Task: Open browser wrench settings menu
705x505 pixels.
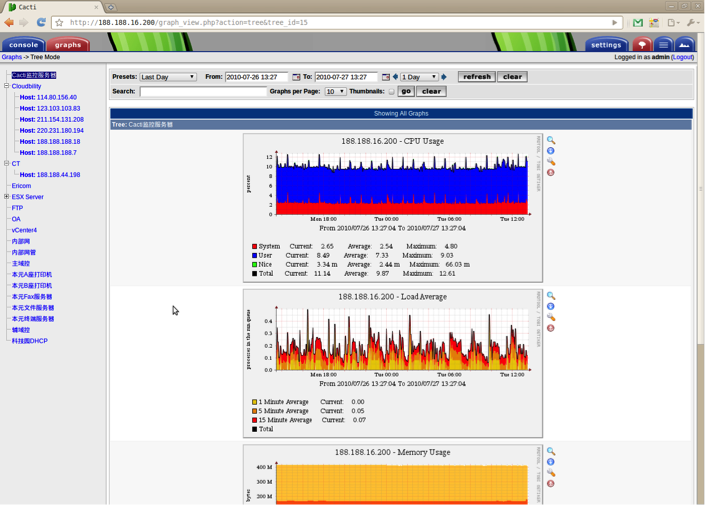Action: pyautogui.click(x=692, y=22)
